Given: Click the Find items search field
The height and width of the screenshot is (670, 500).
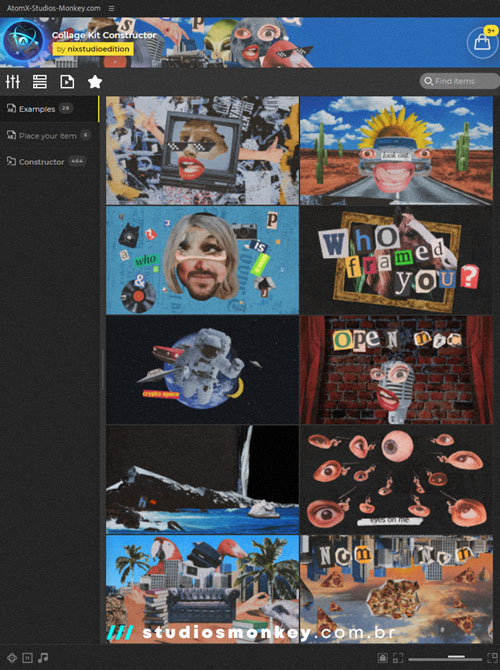Looking at the screenshot, I should (459, 81).
